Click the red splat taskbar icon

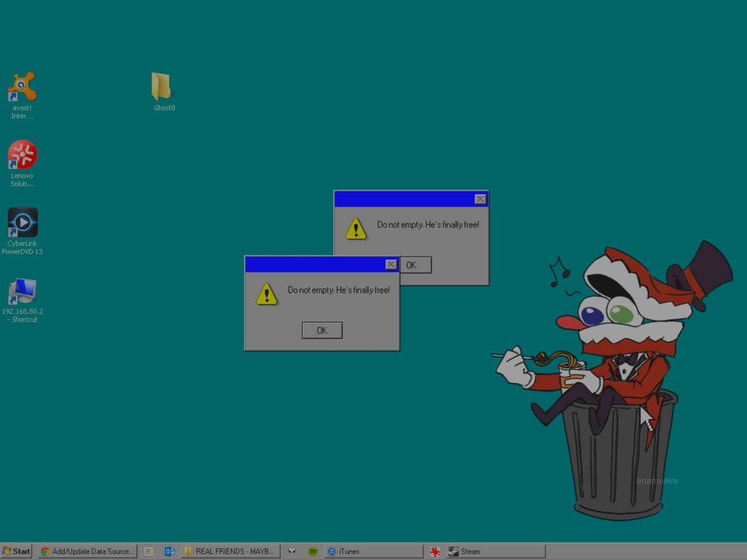point(435,551)
